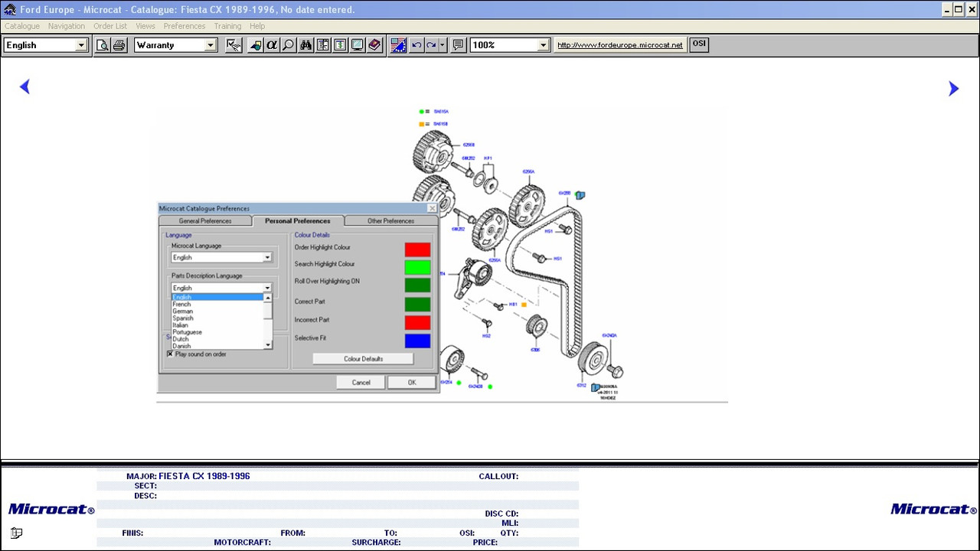The height and width of the screenshot is (551, 980).
Task: Click the undo arrow icon
Action: [416, 45]
